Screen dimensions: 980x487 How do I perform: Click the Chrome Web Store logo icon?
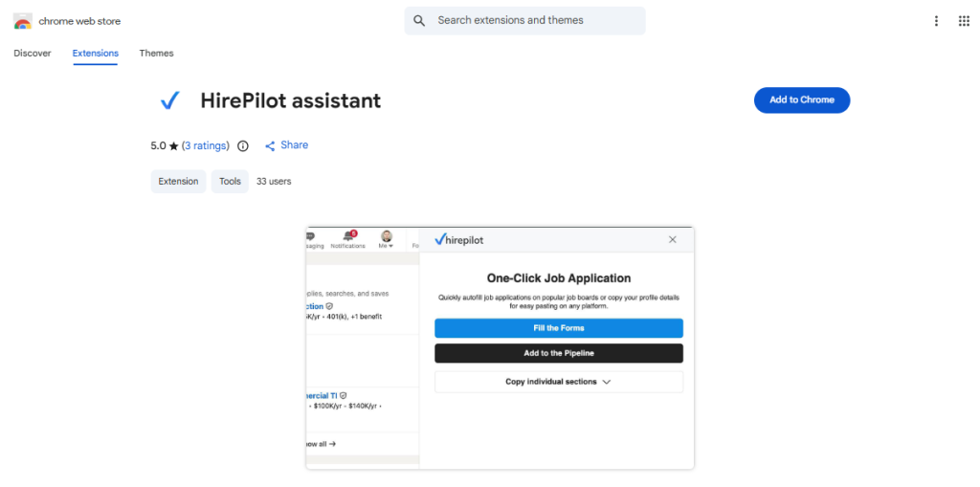23,21
